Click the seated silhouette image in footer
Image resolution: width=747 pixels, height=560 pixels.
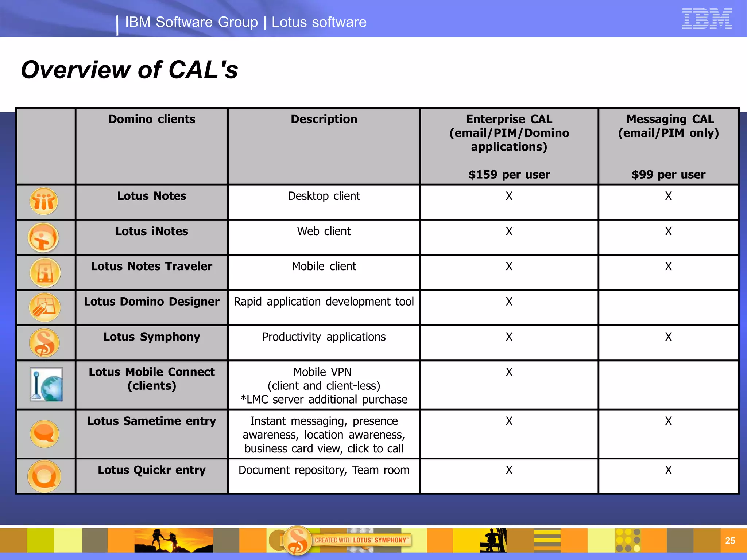tap(493, 540)
